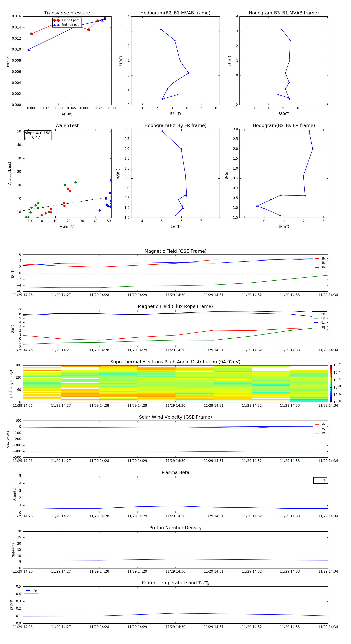Click the "V_remaining(km/s)" y-axis label

point(10,173)
